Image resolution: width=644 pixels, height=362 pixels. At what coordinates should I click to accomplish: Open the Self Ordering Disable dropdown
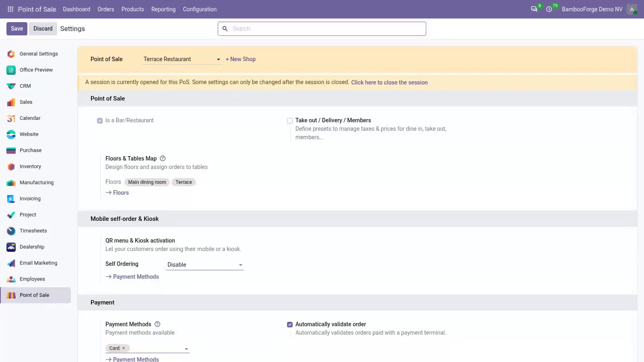[205, 265]
